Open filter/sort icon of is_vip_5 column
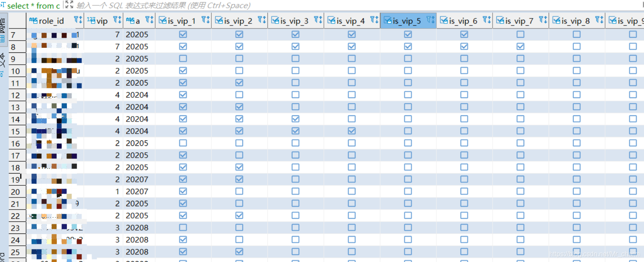 click(x=430, y=20)
